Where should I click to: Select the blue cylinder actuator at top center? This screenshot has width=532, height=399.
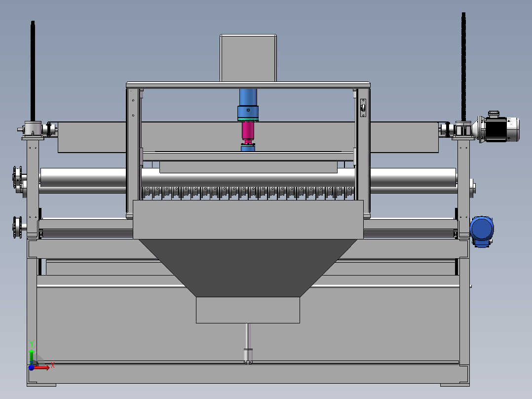(248, 105)
